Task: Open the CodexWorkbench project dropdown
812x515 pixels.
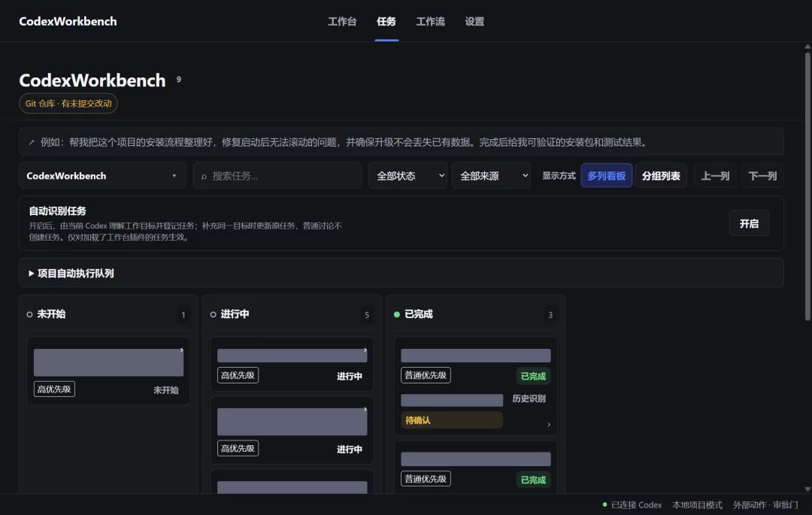Action: [102, 176]
